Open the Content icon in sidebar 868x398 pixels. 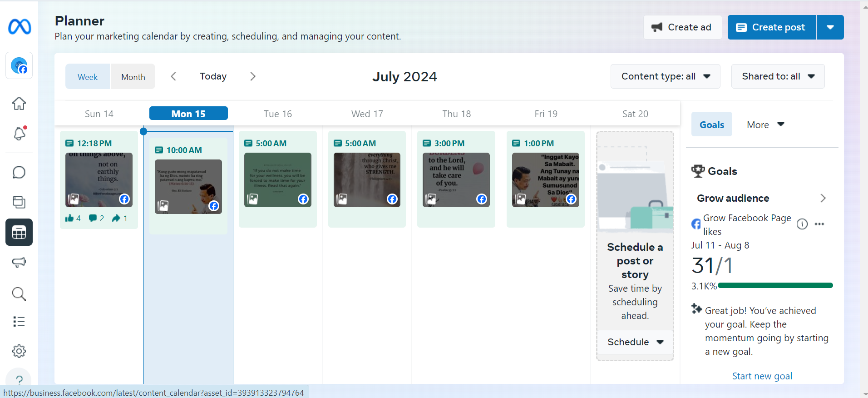pos(19,202)
